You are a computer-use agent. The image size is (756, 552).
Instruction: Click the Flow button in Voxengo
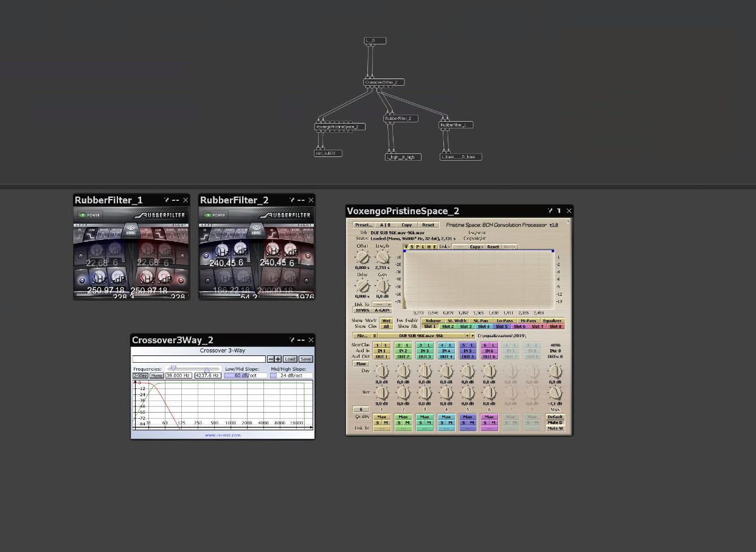tap(361, 364)
